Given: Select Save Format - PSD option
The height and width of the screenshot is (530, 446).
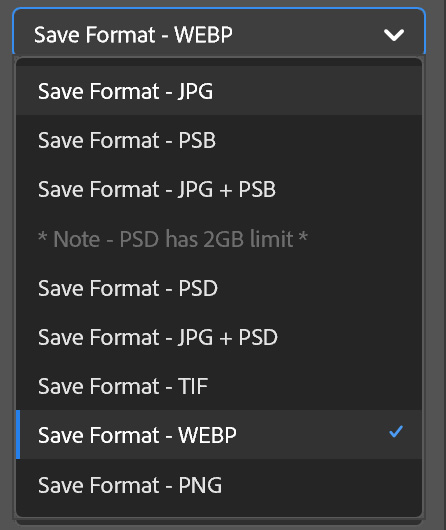Looking at the screenshot, I should pyautogui.click(x=219, y=288).
